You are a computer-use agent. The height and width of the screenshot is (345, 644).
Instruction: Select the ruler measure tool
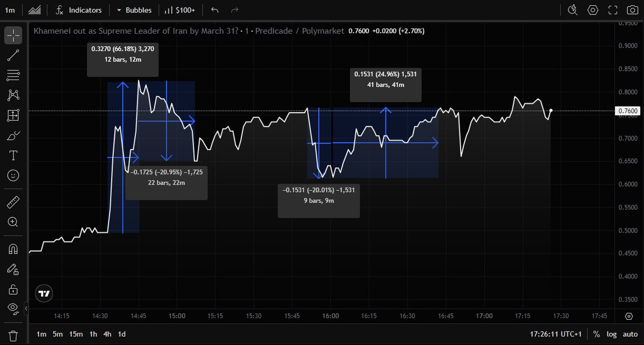[x=13, y=202]
